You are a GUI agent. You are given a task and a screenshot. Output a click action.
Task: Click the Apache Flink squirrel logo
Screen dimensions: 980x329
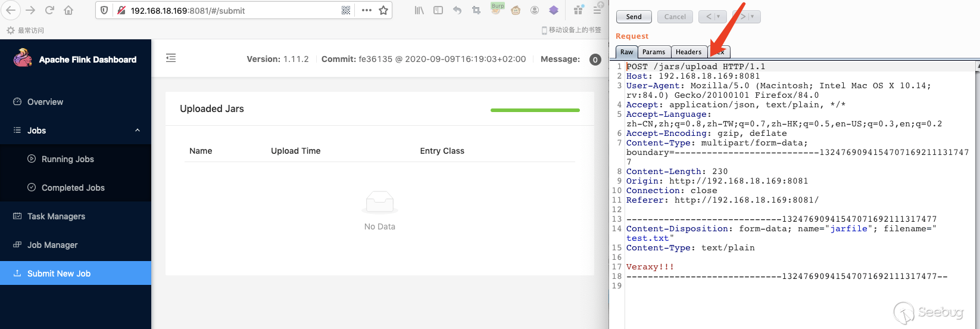tap(23, 58)
